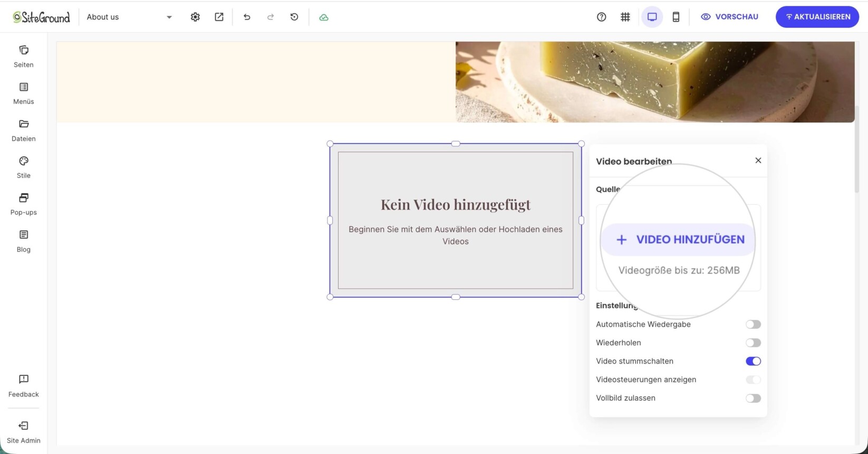Enable the Wiederholen toggle
This screenshot has width=868, height=454.
point(753,343)
